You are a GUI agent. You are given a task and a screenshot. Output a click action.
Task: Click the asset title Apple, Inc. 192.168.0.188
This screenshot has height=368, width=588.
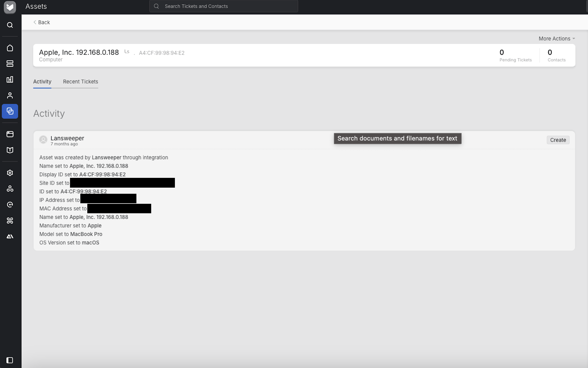pyautogui.click(x=79, y=52)
